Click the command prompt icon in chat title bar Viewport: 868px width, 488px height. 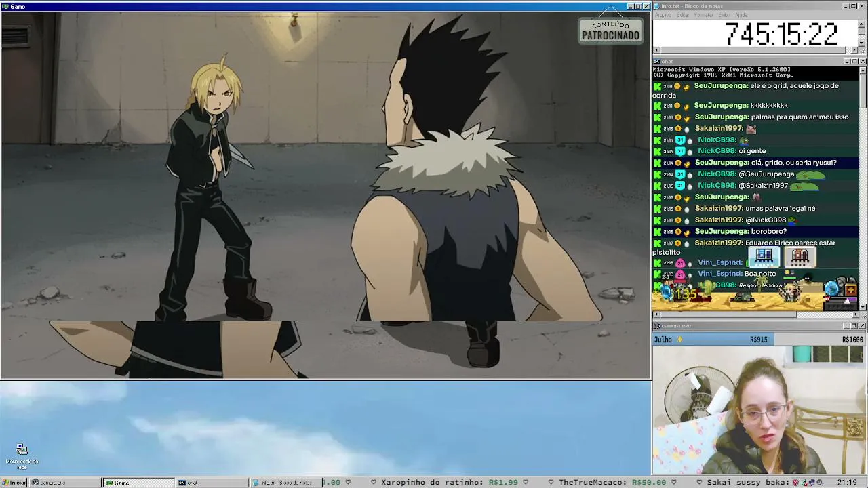point(657,62)
